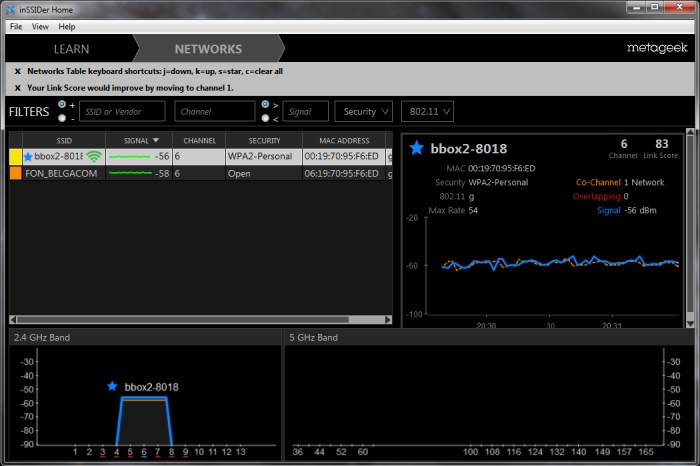Dismiss the keyboard shortcuts notification
This screenshot has height=466, width=700.
coord(17,71)
